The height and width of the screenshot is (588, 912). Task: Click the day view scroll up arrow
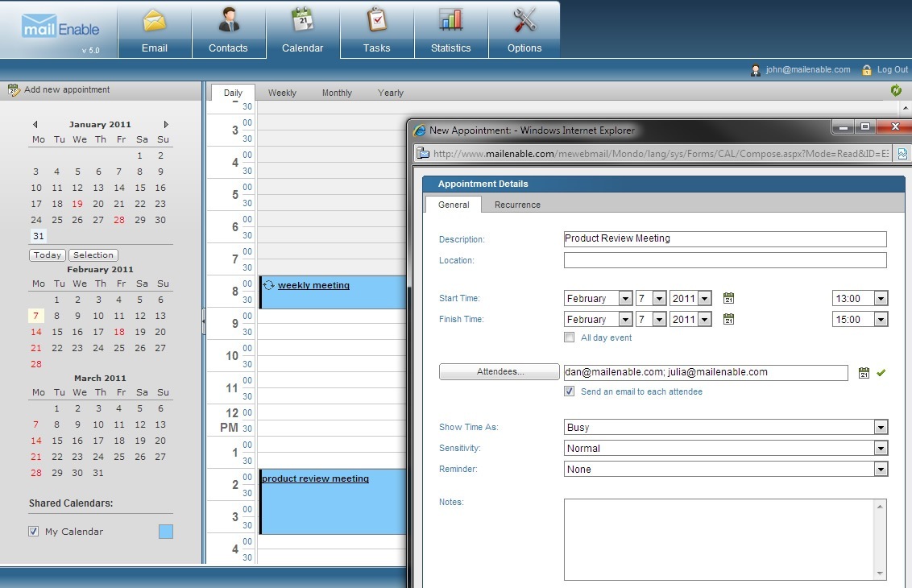point(906,108)
